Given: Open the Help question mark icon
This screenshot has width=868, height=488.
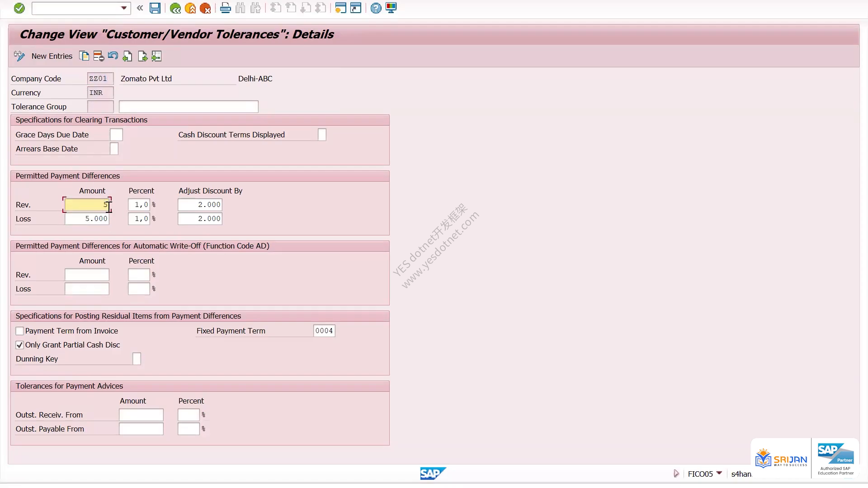Looking at the screenshot, I should click(376, 8).
